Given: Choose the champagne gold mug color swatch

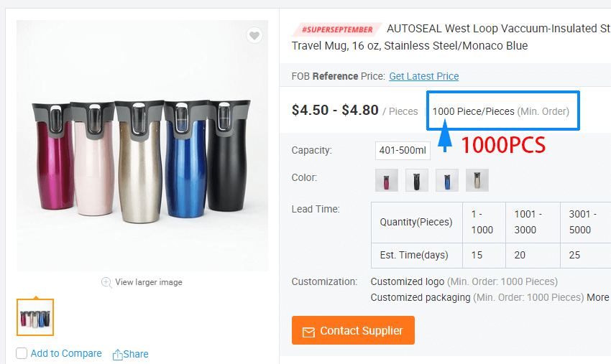Looking at the screenshot, I should [x=477, y=180].
